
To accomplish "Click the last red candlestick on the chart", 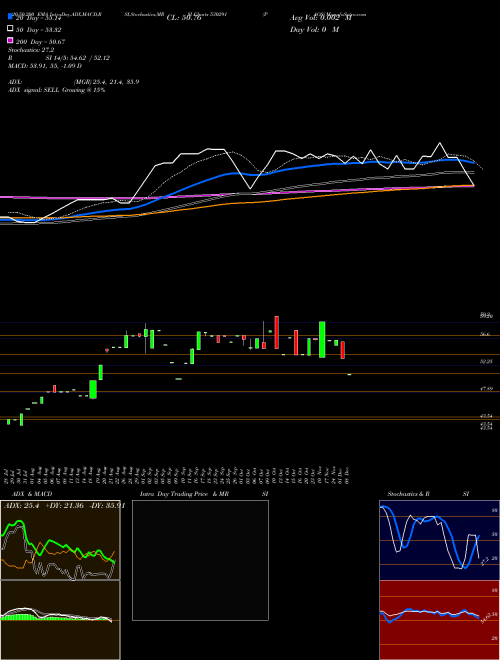I will pyautogui.click(x=343, y=350).
